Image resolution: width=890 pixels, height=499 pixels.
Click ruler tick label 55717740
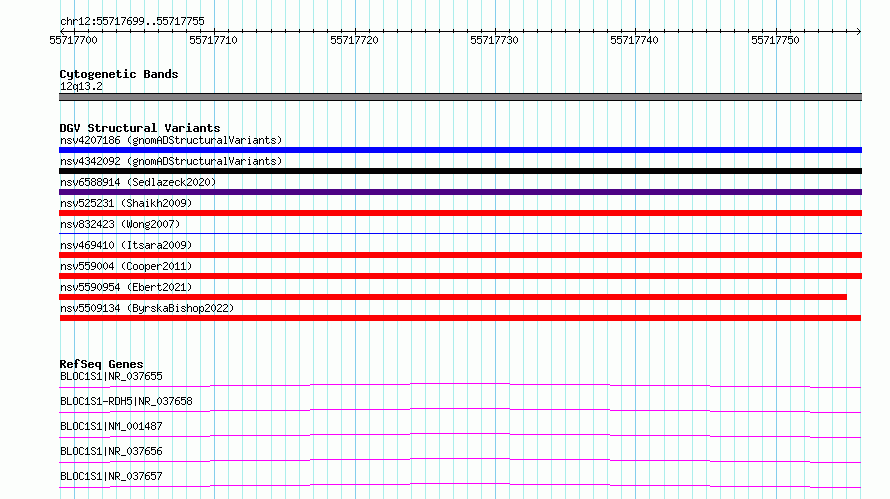(x=635, y=40)
